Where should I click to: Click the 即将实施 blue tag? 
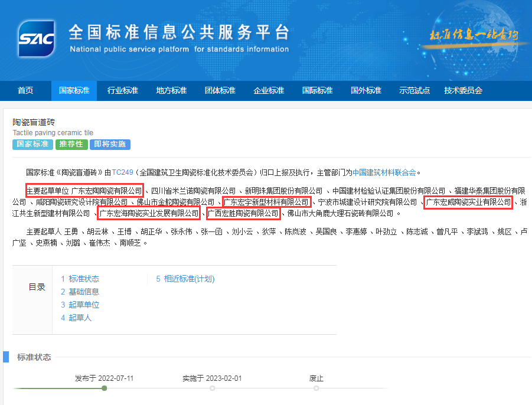110,144
